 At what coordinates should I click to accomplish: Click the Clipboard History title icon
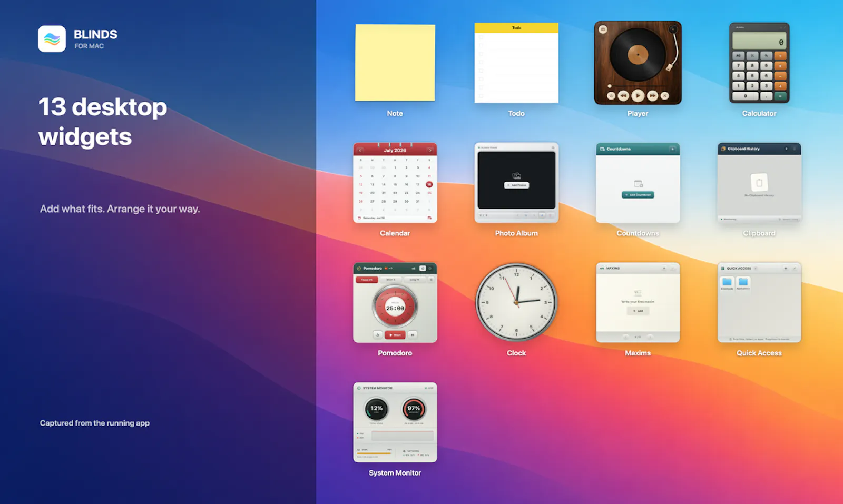point(723,149)
